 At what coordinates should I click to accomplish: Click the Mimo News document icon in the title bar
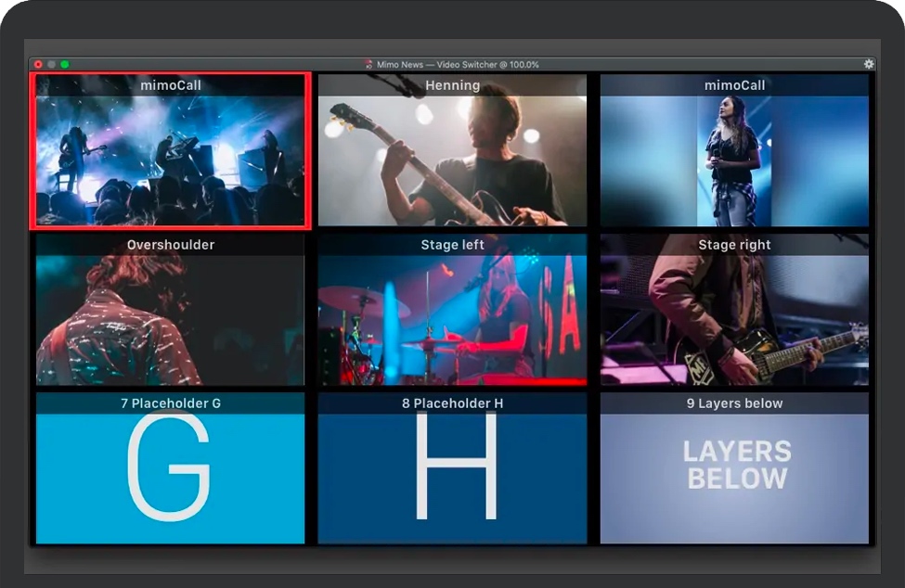368,65
